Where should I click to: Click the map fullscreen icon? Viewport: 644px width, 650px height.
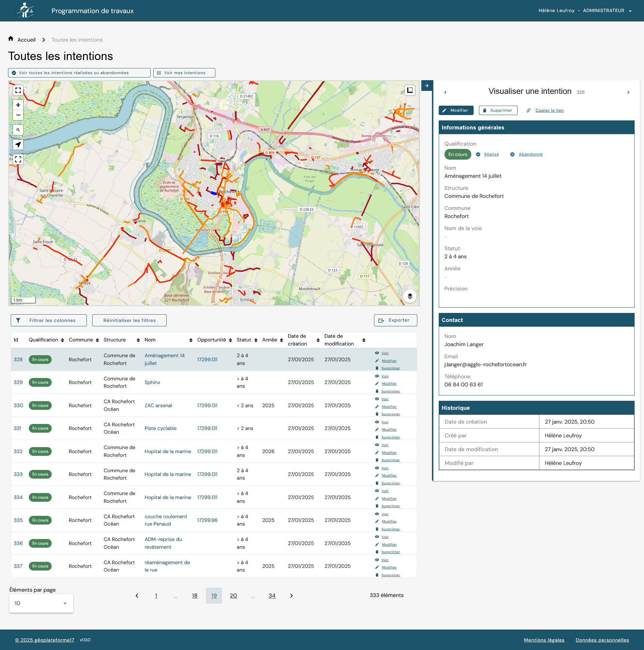pos(18,90)
